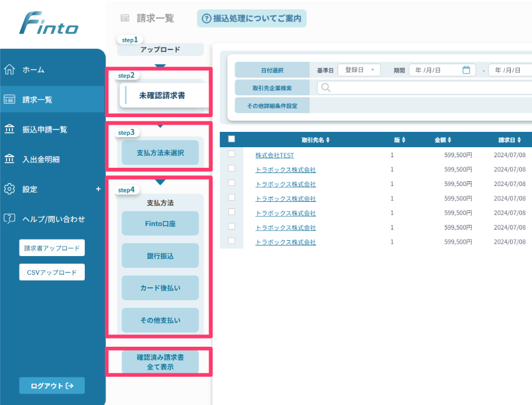Click the help chat bubble icon

coord(9,219)
